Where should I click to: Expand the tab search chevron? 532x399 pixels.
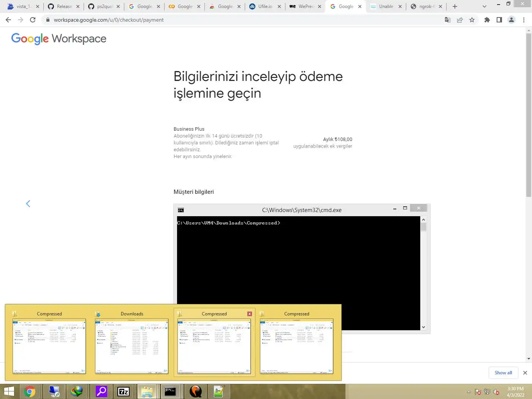[x=484, y=6]
